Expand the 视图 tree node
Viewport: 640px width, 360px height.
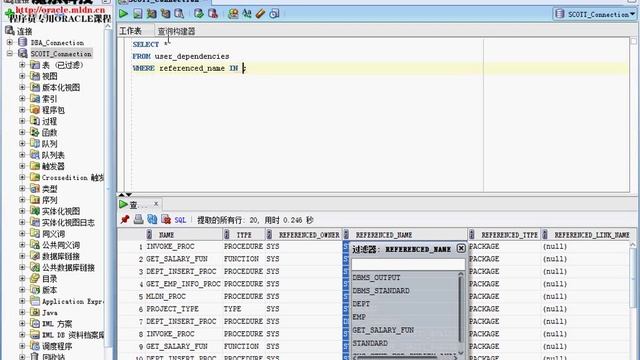tap(22, 76)
